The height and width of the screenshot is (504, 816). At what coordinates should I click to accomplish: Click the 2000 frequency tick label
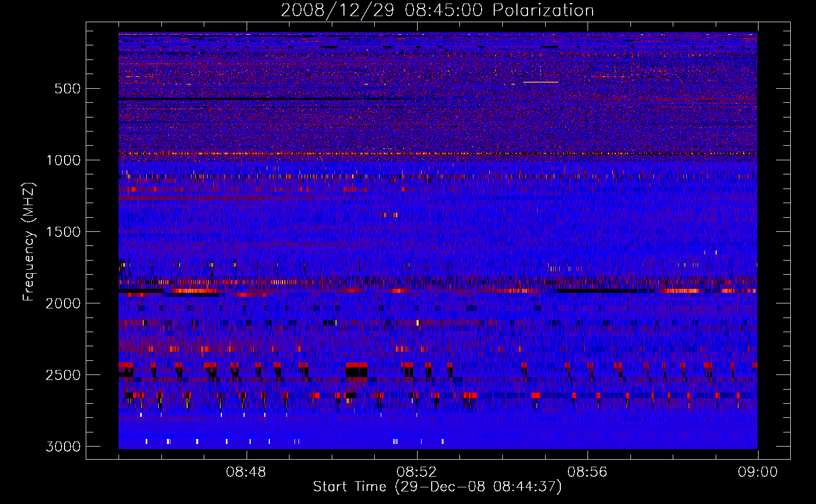63,303
